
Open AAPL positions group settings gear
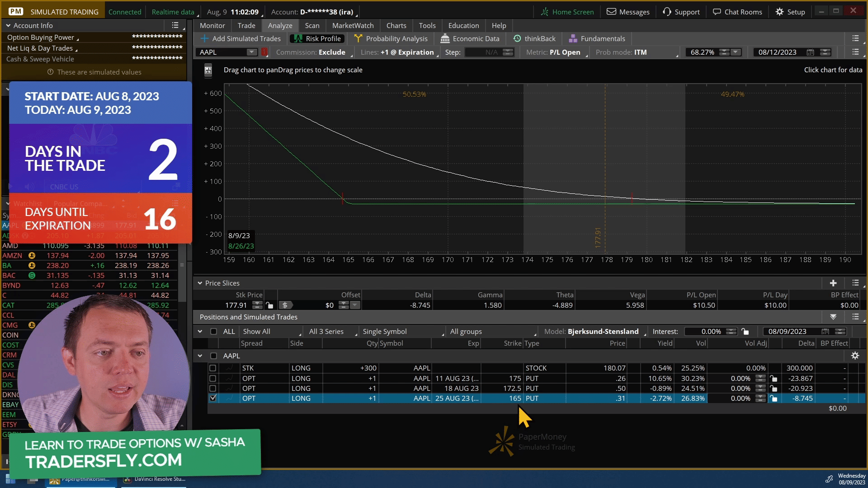pos(855,356)
